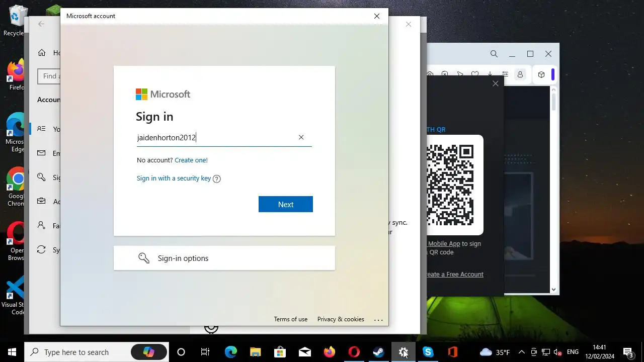Select Your info icon in Settings sidebar

click(x=42, y=129)
